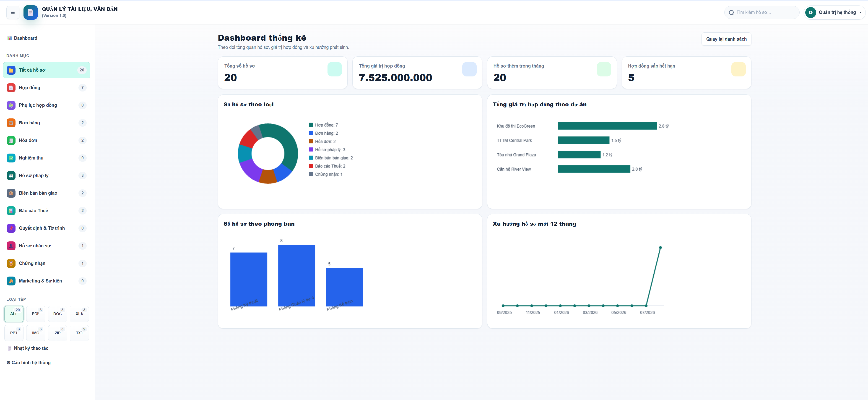The width and height of the screenshot is (868, 400).
Task: Click the Phòng Kế toán bar with value 5
Action: coord(344,287)
